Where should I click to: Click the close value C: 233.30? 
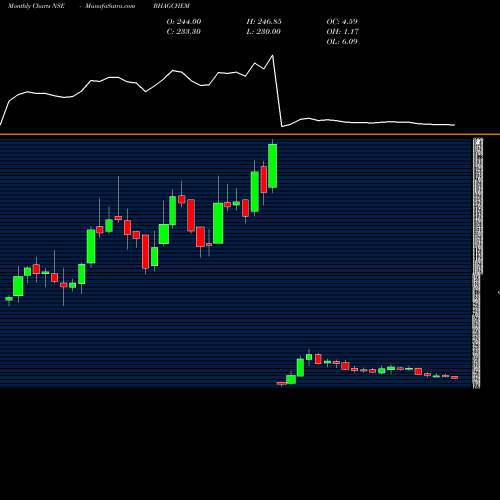[183, 32]
